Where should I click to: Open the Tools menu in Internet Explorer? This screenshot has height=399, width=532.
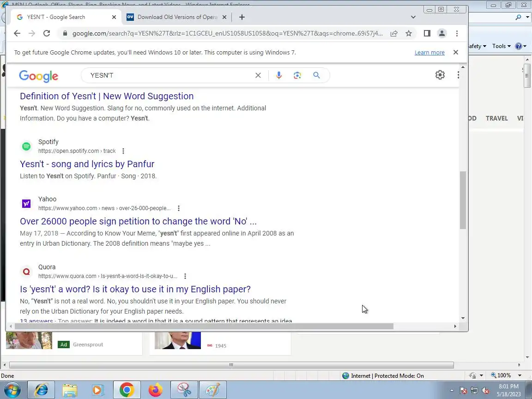[x=502, y=46]
